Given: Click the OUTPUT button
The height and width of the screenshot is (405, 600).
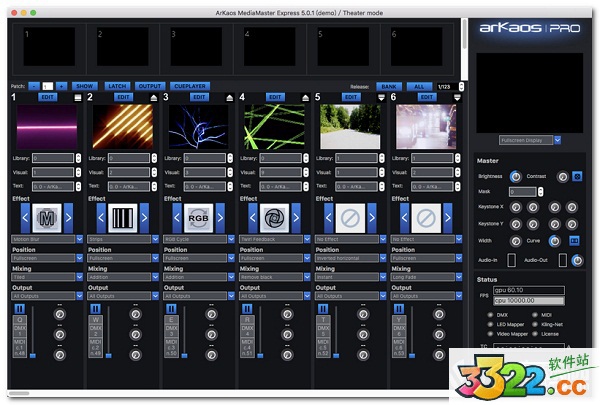Looking at the screenshot, I should 150,87.
